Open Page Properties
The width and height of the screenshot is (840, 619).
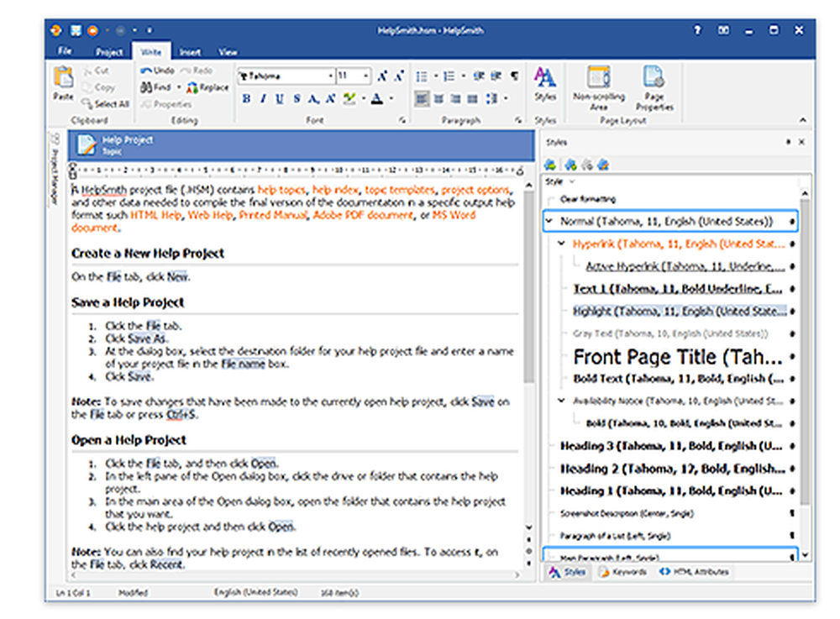pyautogui.click(x=654, y=88)
